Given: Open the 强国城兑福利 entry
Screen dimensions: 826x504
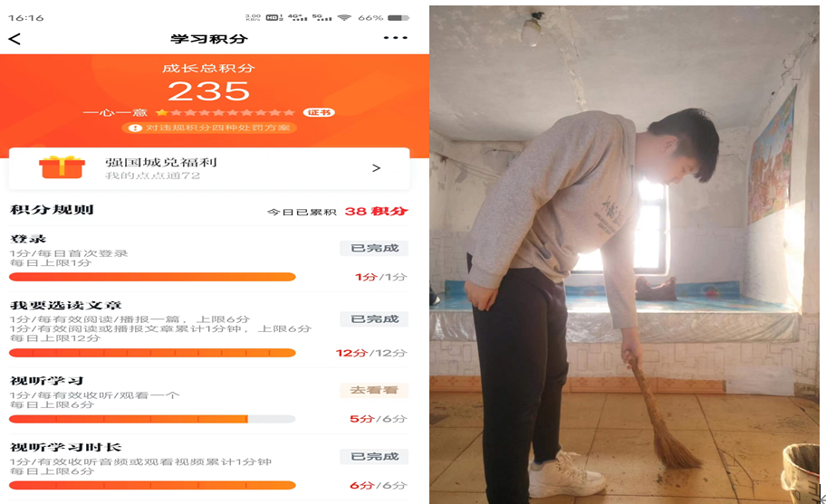Looking at the screenshot, I should 161,163.
